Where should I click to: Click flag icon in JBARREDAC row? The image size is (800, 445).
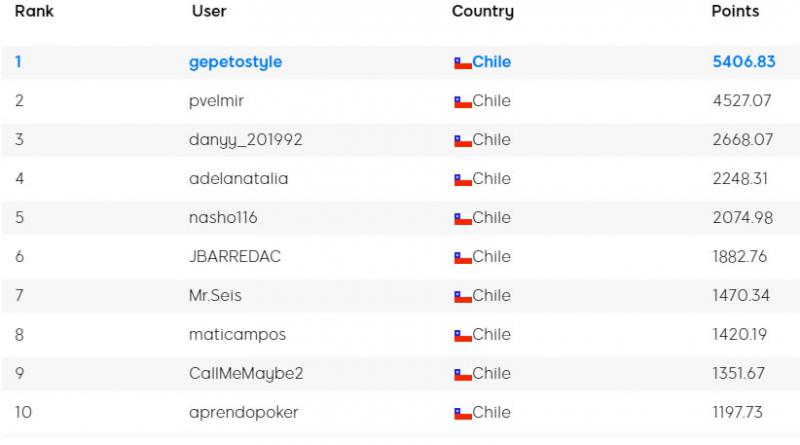pos(462,258)
